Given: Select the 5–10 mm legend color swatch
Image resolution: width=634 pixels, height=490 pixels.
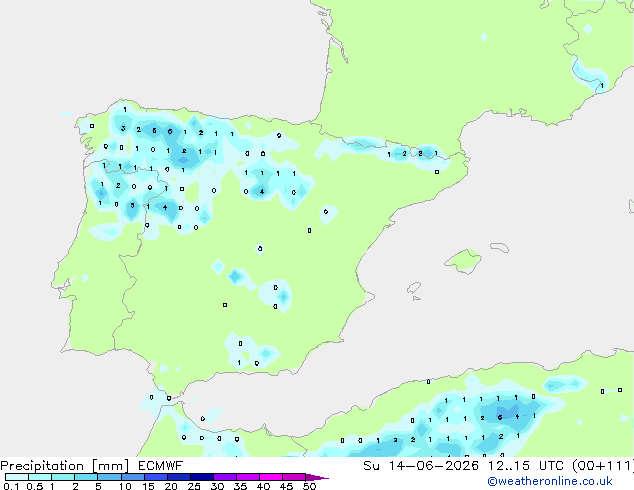Looking at the screenshot, I should [109, 477].
